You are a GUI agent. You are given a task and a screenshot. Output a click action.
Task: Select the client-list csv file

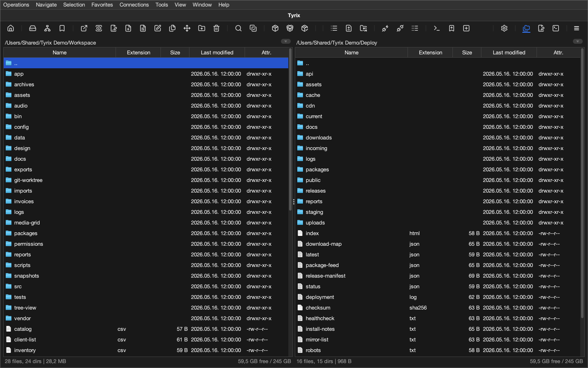146,339
